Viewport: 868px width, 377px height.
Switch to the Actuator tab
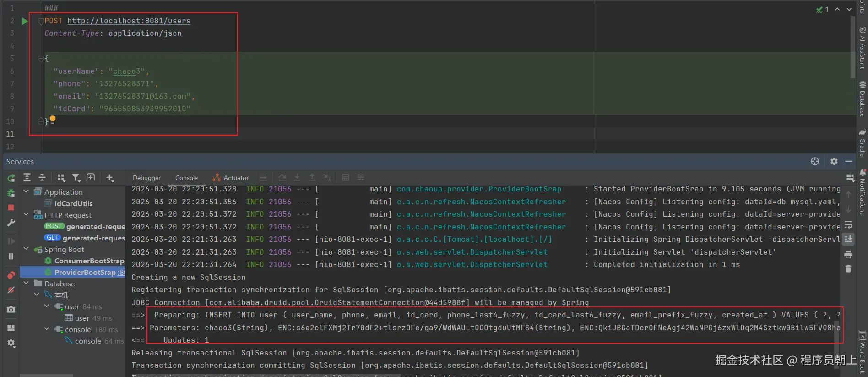231,178
